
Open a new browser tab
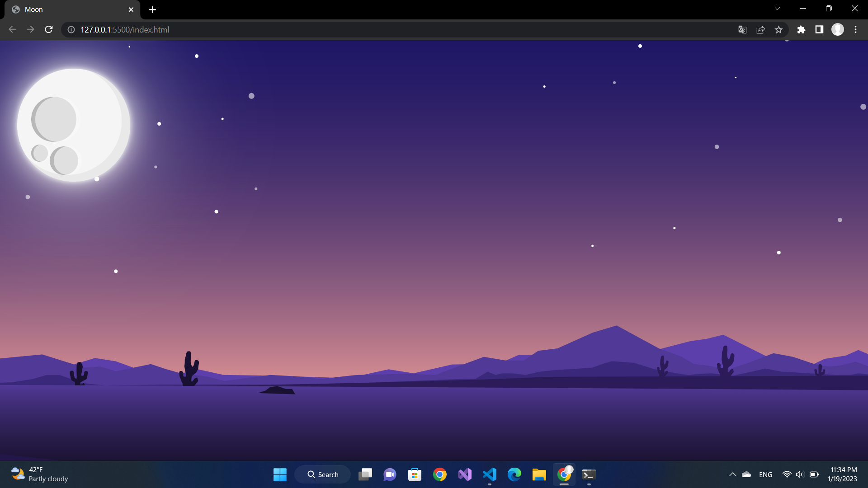click(x=152, y=9)
